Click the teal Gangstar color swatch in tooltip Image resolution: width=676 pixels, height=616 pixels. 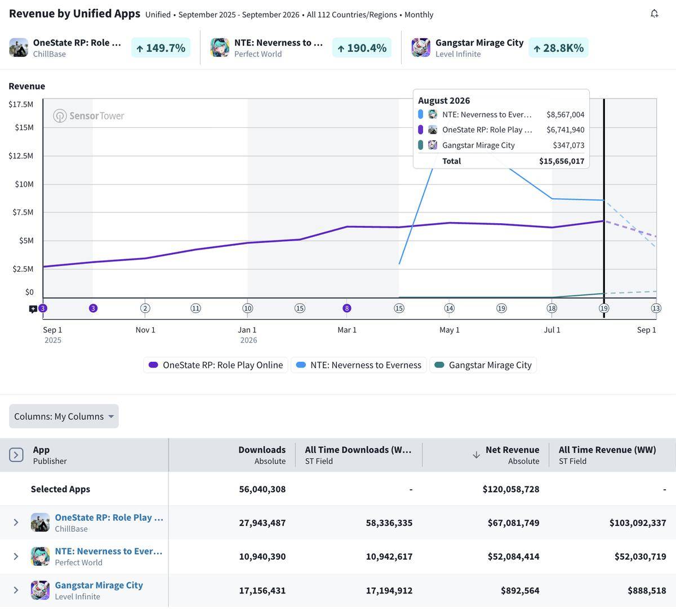click(x=420, y=145)
